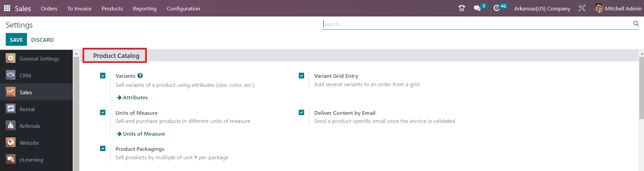Click the Variants help question mark icon
Screen dimensions: 644x171
pyautogui.click(x=140, y=76)
